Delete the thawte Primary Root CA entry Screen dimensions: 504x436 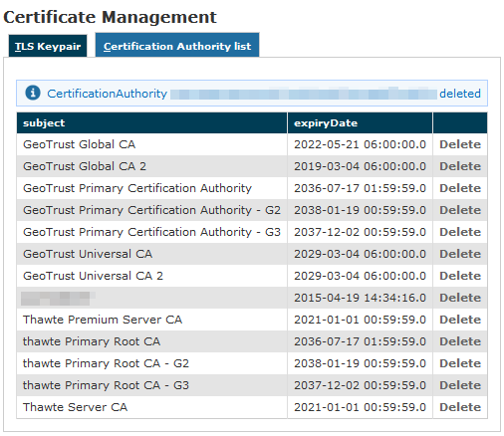click(460, 341)
